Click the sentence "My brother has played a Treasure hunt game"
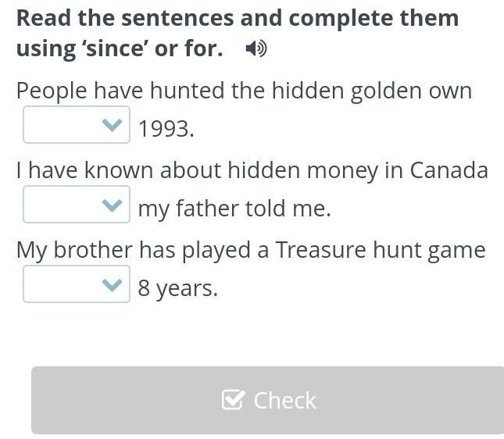Viewport: 504px width, 439px height. coord(251,250)
